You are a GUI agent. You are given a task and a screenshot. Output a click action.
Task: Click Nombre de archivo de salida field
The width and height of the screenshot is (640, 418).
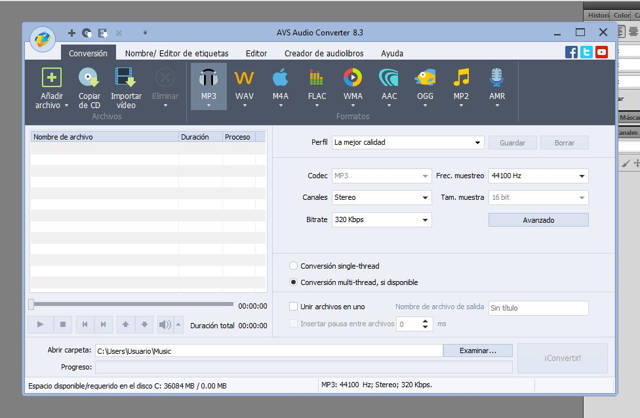538,308
